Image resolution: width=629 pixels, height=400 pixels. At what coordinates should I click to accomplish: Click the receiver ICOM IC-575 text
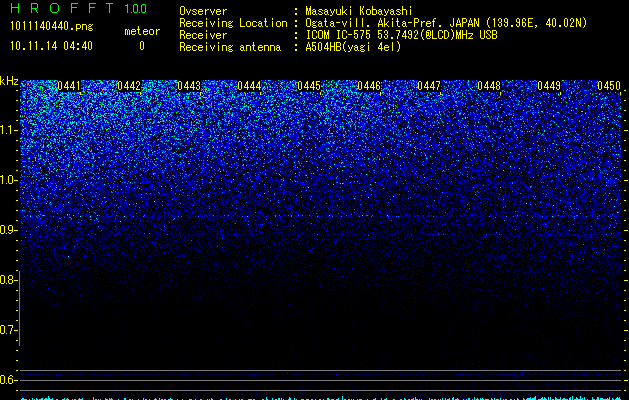[401, 35]
